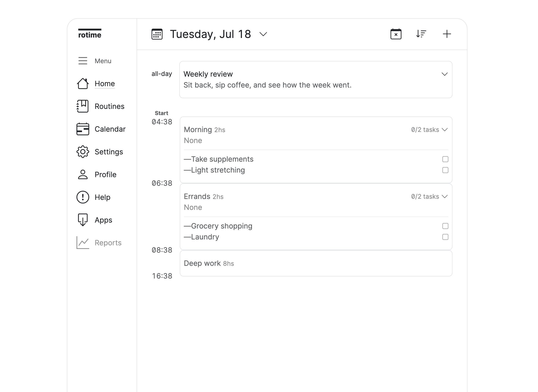The height and width of the screenshot is (392, 538).
Task: Click the Tuesday, Jul 18 date heading
Action: tap(211, 34)
